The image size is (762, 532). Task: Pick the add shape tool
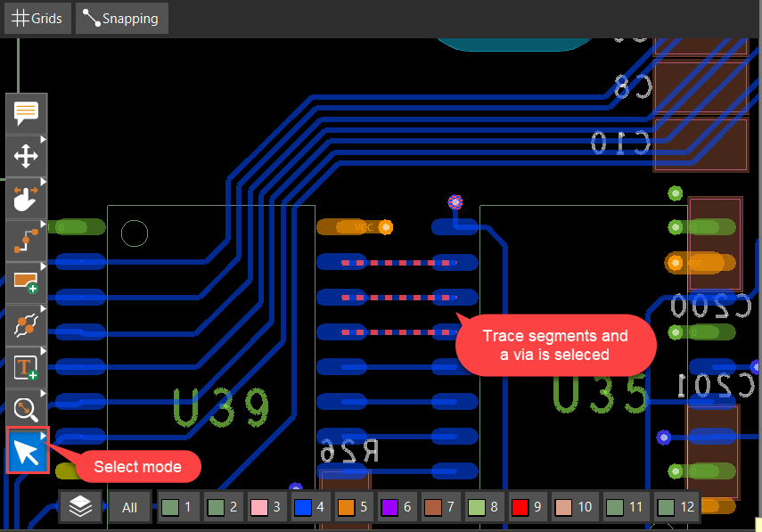pyautogui.click(x=26, y=283)
